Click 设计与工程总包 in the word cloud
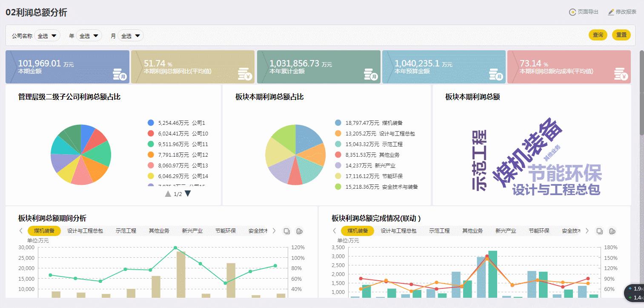 (556, 190)
